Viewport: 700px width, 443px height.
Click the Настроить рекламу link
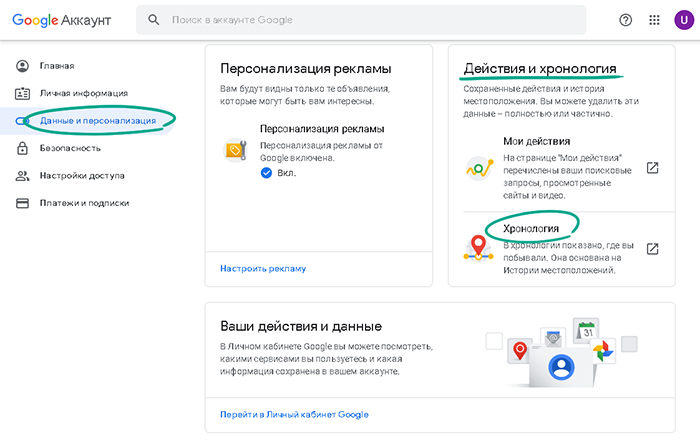click(x=263, y=268)
